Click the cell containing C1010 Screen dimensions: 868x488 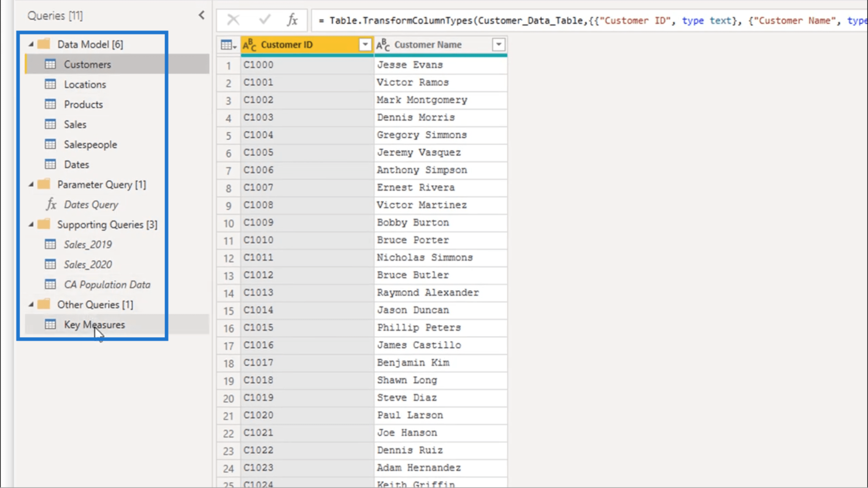(307, 240)
